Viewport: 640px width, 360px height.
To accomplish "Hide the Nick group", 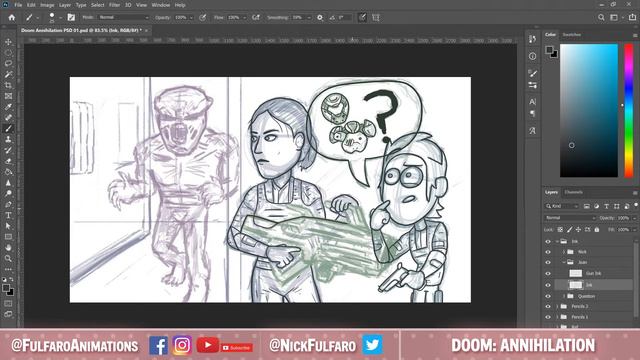I will [548, 252].
